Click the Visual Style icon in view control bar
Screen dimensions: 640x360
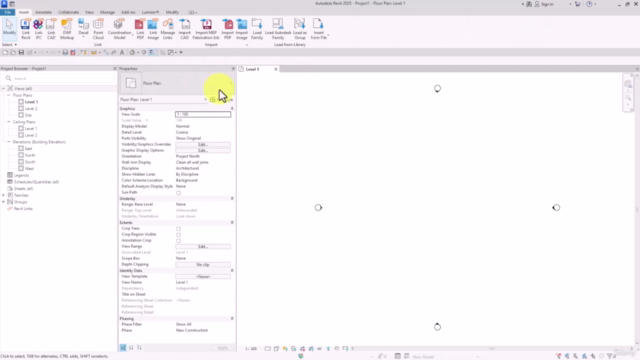tap(276, 349)
